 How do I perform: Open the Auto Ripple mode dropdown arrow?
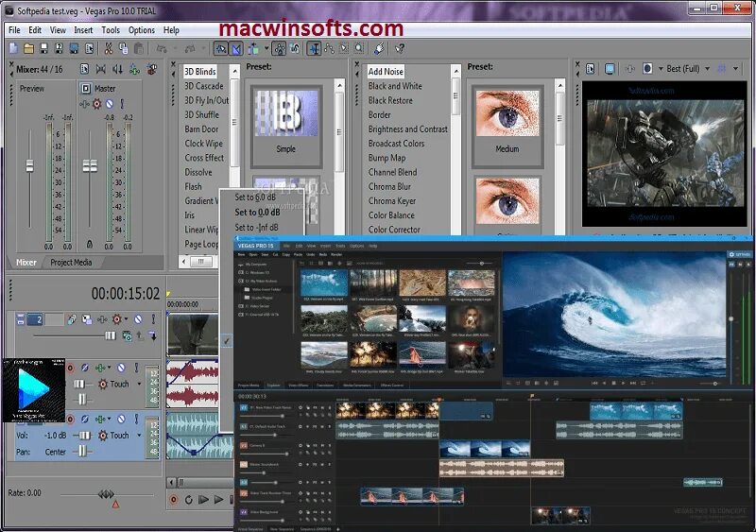tap(266, 48)
